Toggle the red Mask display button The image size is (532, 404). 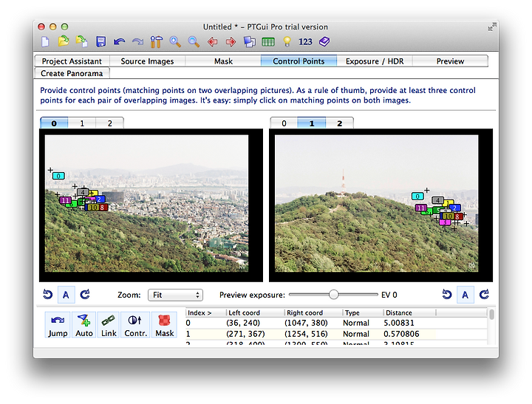165,325
